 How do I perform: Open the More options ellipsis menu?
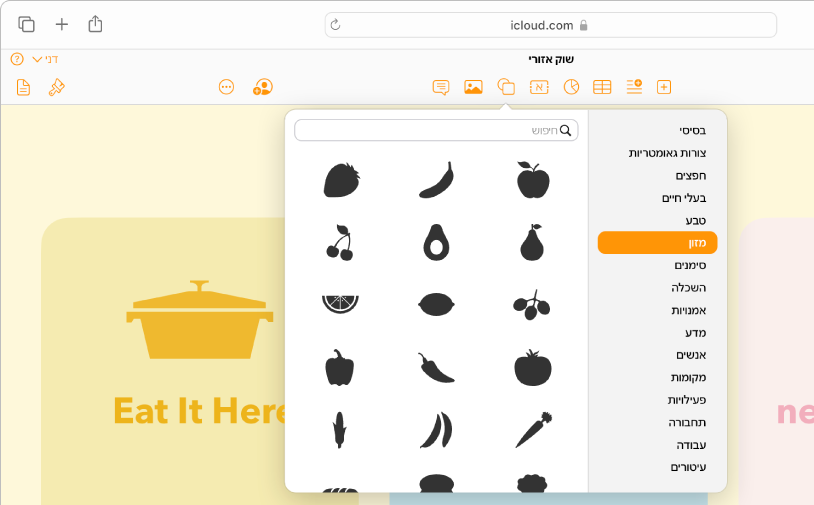click(226, 87)
